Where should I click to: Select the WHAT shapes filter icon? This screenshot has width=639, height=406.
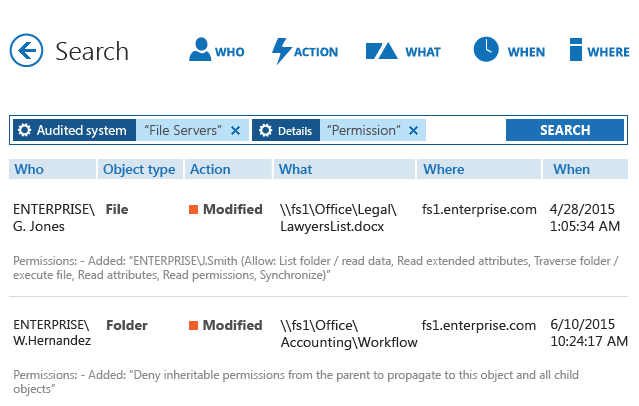pyautogui.click(x=381, y=50)
